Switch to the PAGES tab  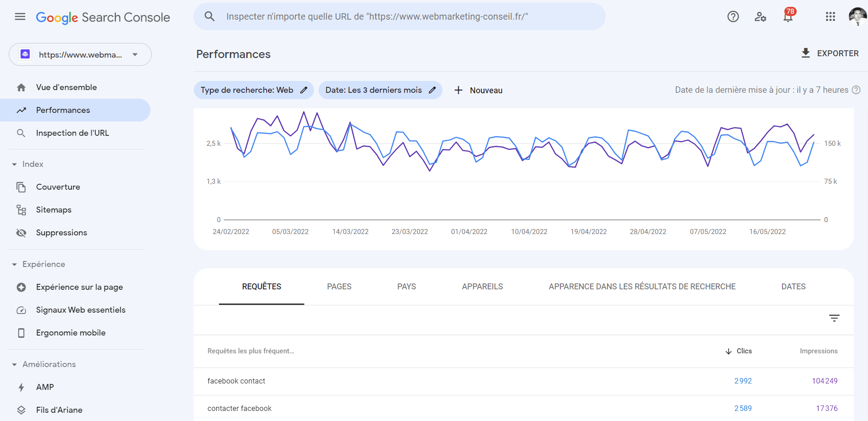click(339, 287)
